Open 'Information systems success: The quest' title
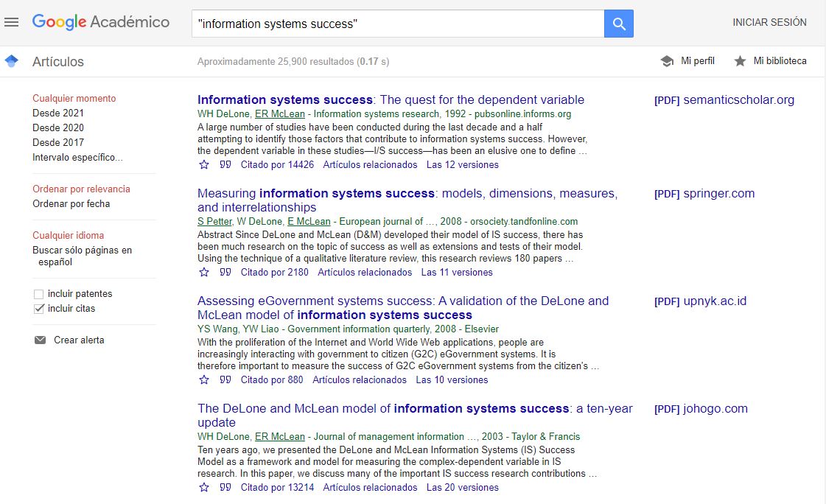This screenshot has height=504, width=826. coord(391,99)
